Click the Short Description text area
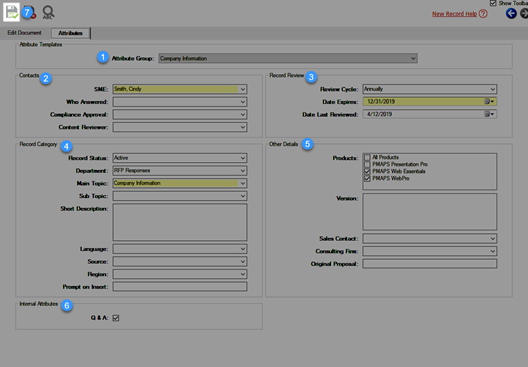This screenshot has width=528, height=367. click(x=180, y=222)
